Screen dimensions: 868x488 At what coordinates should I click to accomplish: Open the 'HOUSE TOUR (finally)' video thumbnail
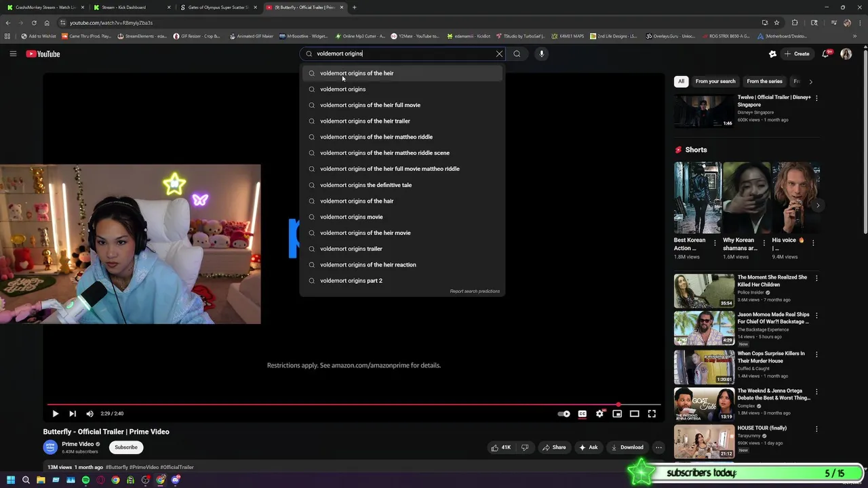[704, 442]
